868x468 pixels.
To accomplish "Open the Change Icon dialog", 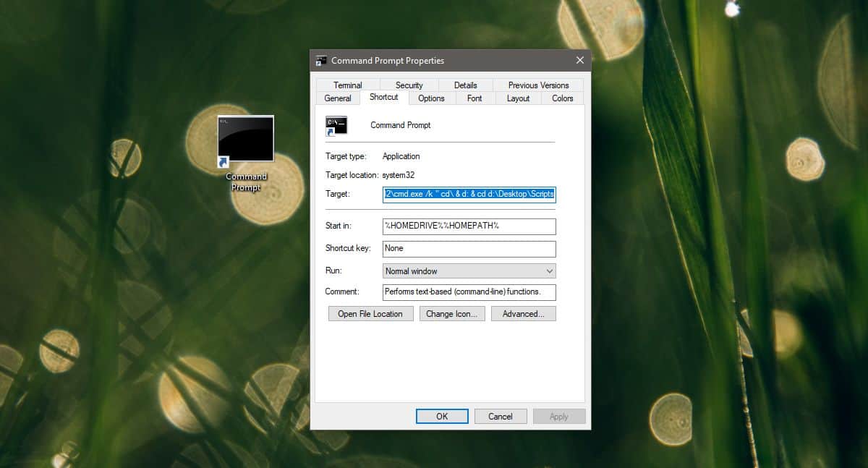I will 451,313.
